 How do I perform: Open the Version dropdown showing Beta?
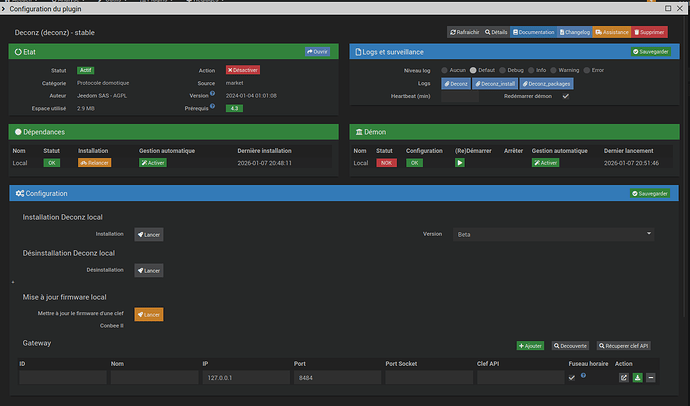tap(552, 234)
